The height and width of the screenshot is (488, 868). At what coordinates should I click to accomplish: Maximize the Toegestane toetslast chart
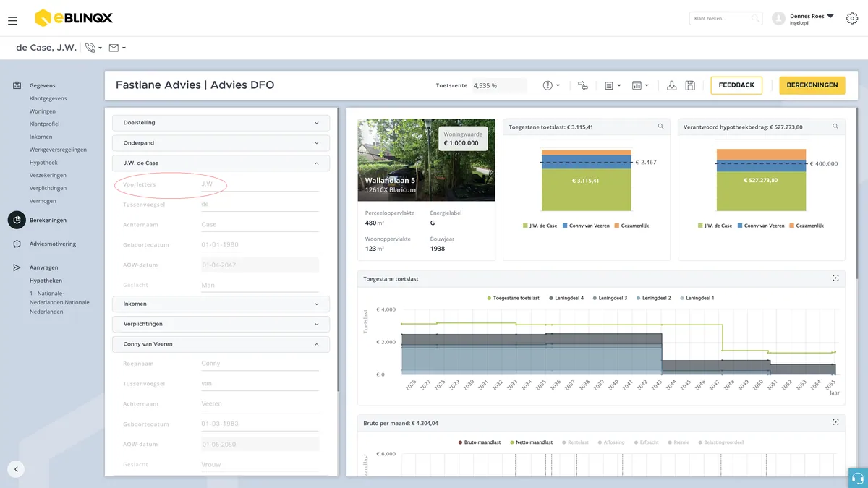point(835,278)
